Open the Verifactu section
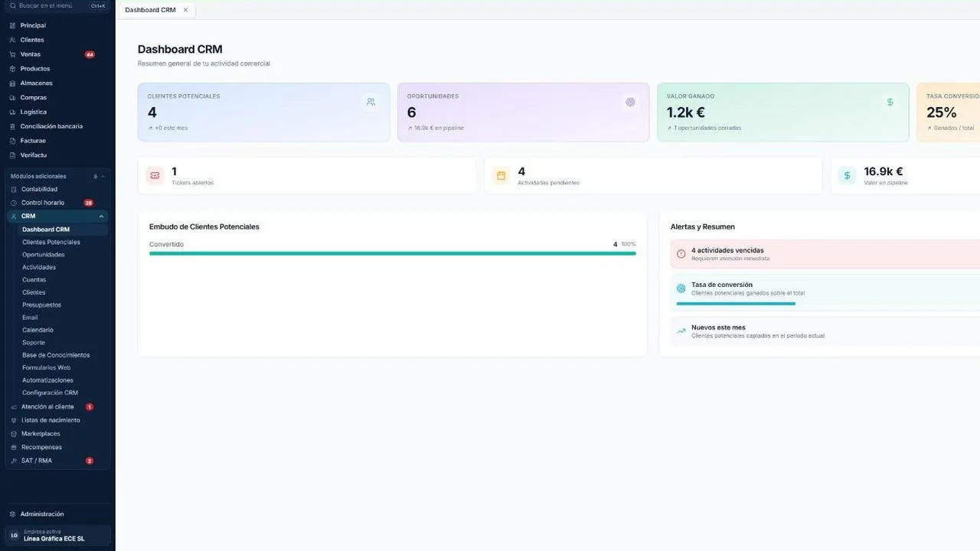 (x=34, y=155)
